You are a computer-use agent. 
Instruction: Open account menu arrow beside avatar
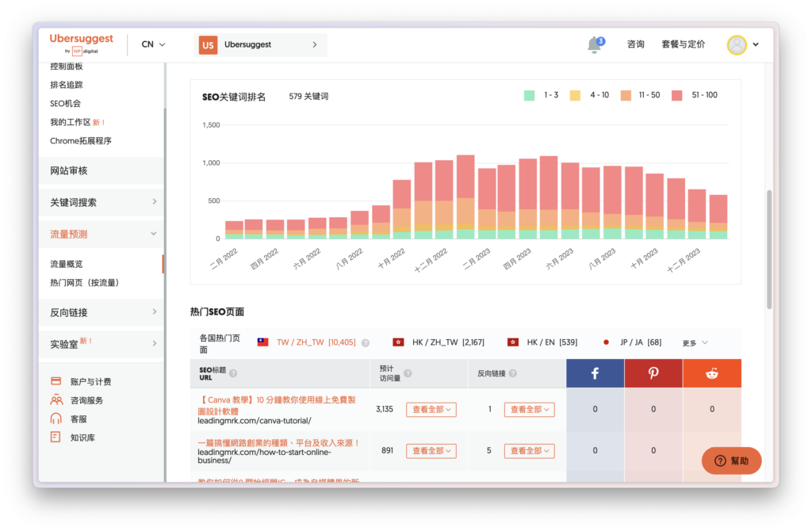[756, 44]
